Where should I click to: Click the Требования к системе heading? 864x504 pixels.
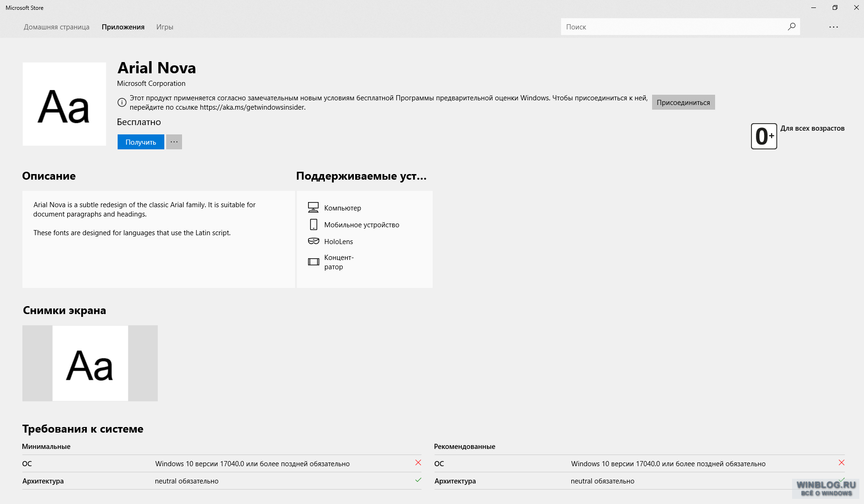tap(83, 429)
